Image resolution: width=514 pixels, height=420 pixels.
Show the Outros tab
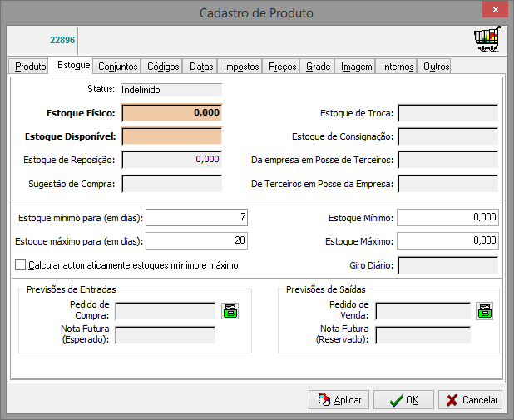point(436,67)
